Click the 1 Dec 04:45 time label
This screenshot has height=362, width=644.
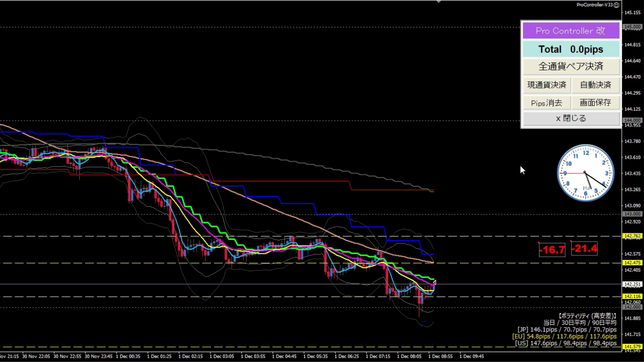click(284, 356)
